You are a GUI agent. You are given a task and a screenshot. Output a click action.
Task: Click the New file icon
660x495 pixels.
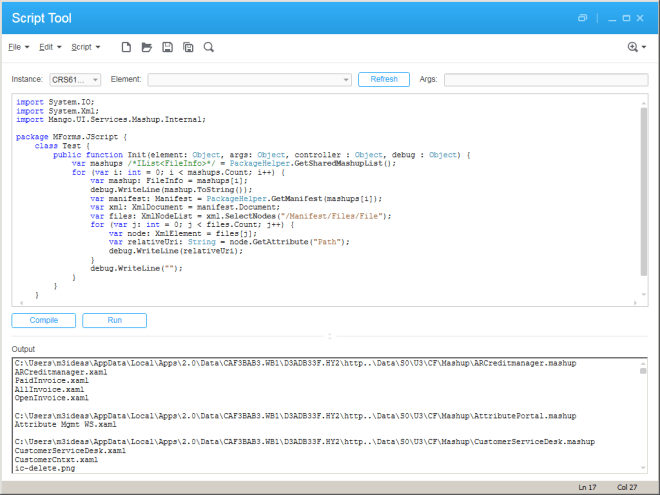point(126,47)
